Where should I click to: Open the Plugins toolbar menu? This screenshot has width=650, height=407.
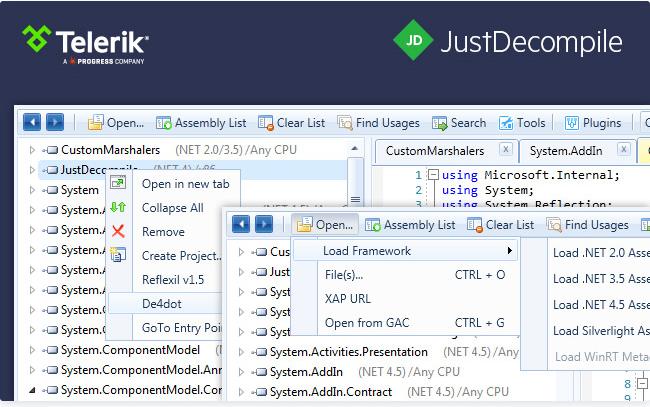click(593, 123)
